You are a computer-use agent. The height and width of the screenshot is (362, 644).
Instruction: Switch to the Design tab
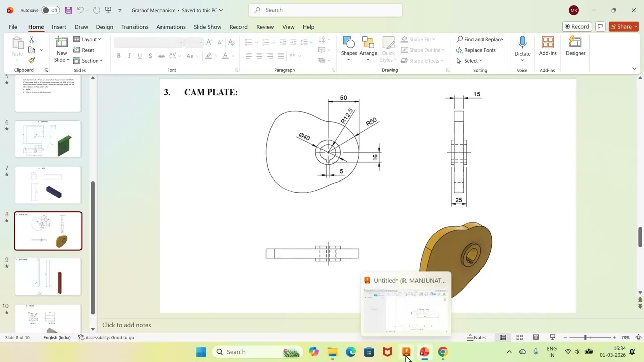(x=104, y=27)
